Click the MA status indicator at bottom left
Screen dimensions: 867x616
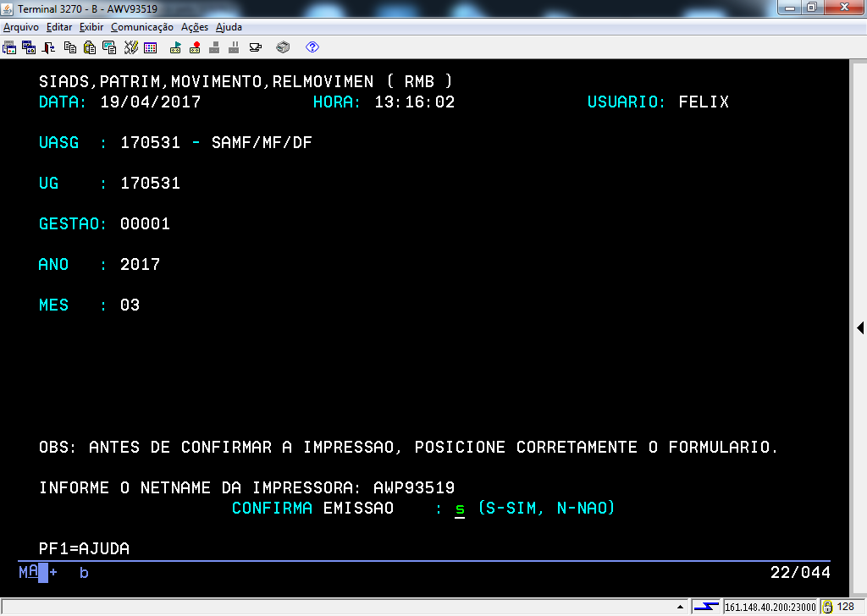[x=29, y=572]
